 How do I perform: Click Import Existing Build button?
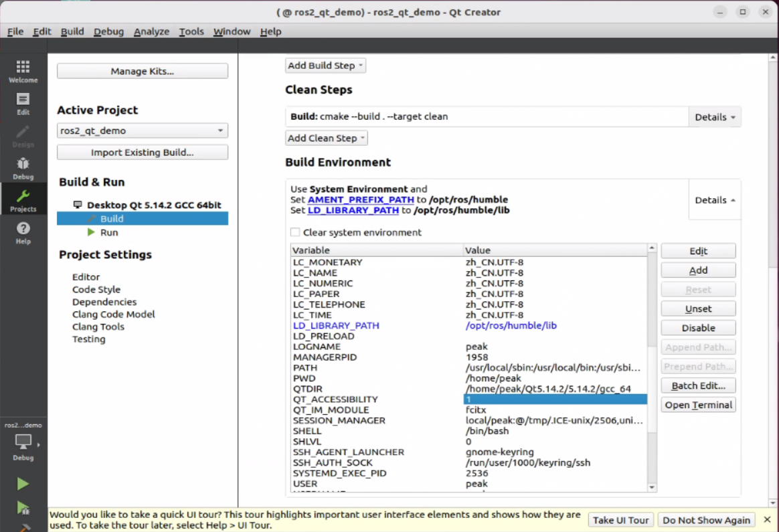(x=143, y=152)
